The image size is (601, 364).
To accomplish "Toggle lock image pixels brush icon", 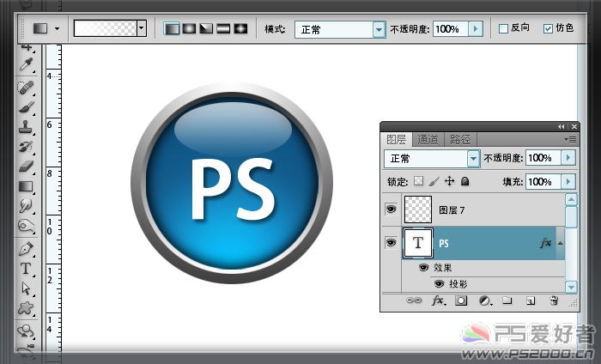I will coord(434,181).
